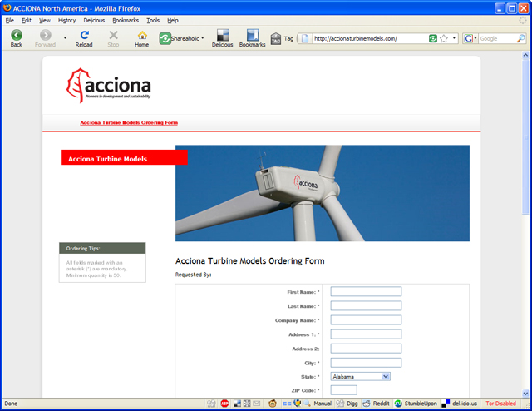Click the Adblock Plus status bar icon
Screen dimensions: 532x411
click(x=224, y=404)
